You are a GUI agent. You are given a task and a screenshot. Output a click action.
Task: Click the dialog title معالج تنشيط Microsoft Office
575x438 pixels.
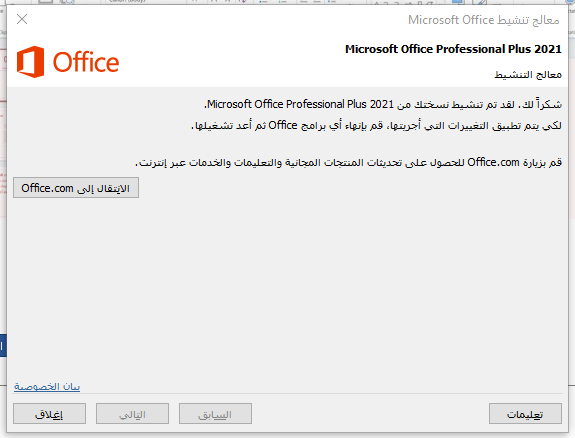click(x=484, y=20)
